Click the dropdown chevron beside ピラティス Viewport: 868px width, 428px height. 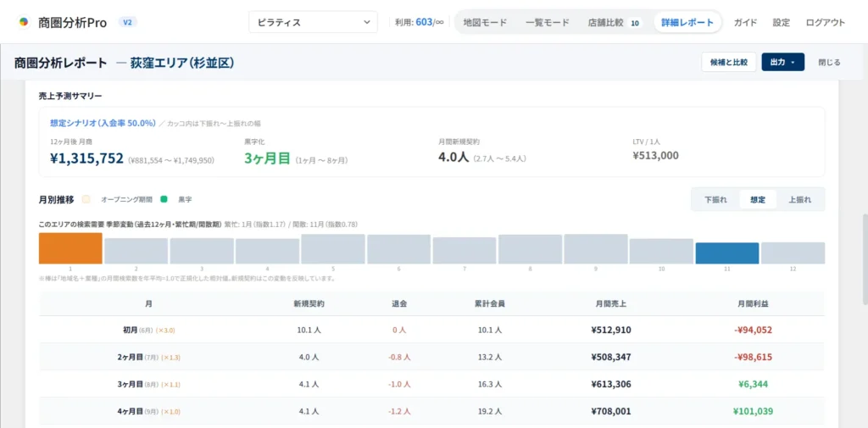[x=367, y=22]
